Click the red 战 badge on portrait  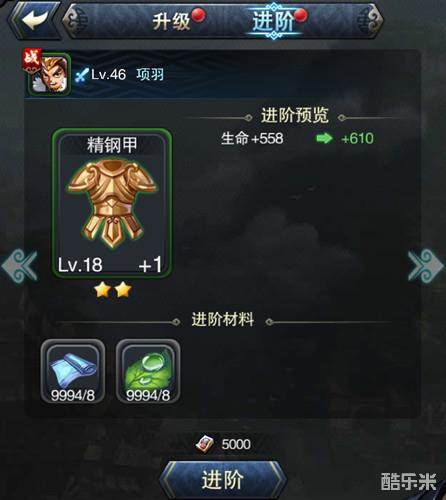pyautogui.click(x=32, y=60)
